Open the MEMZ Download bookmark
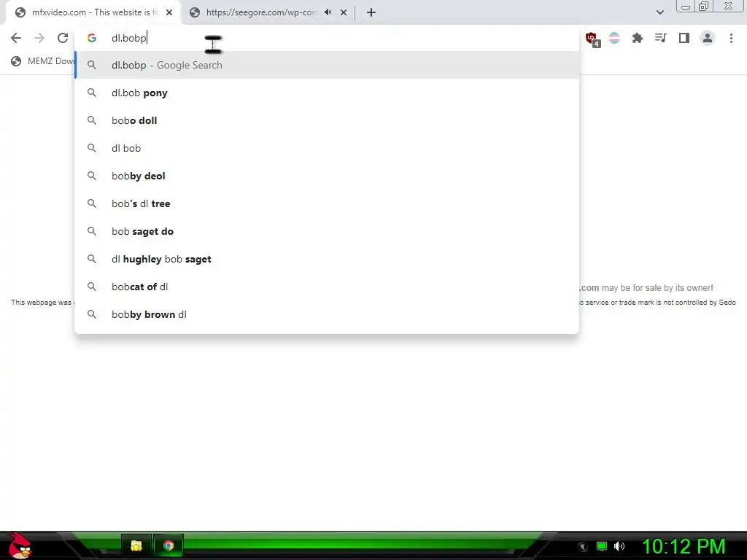Viewport: 747px width, 560px height. click(42, 61)
